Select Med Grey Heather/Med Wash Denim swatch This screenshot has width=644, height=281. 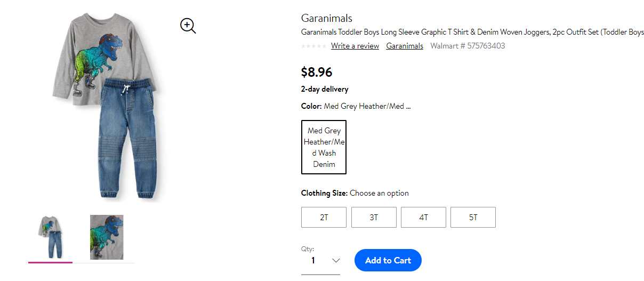pyautogui.click(x=324, y=147)
